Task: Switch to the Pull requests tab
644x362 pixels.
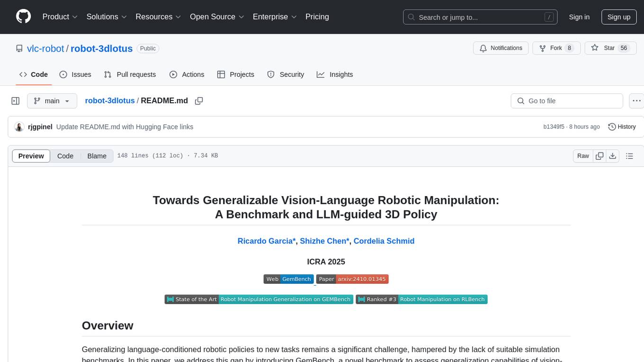Action: click(130, 74)
